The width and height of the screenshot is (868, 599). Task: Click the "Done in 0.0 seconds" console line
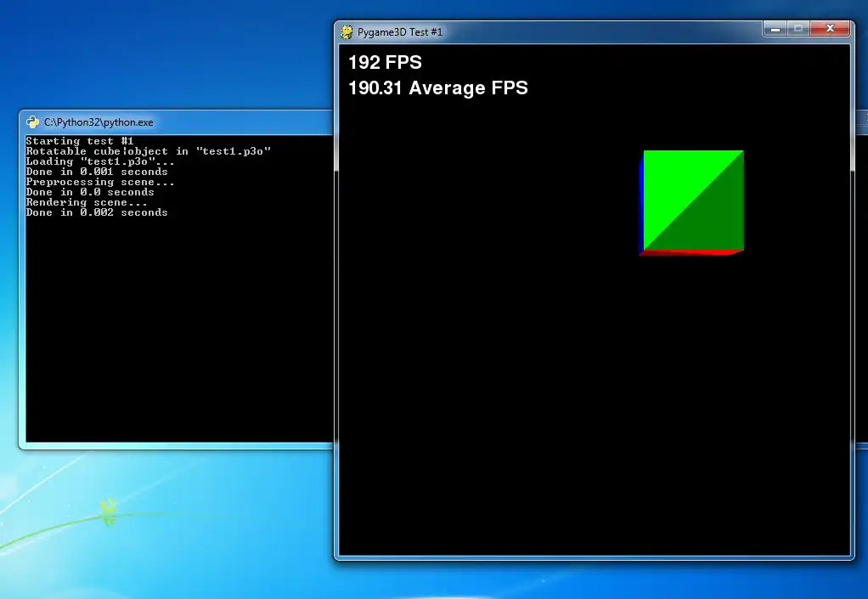pos(90,192)
